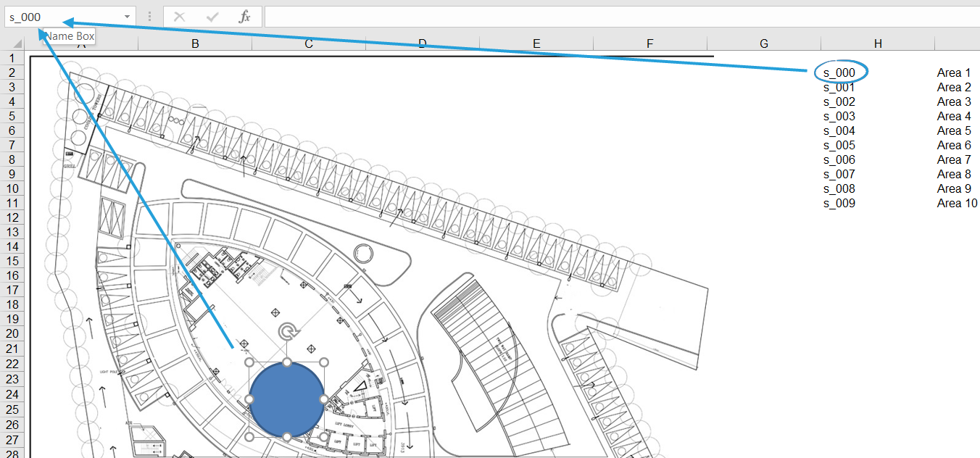Select row 10 header

click(x=12, y=188)
